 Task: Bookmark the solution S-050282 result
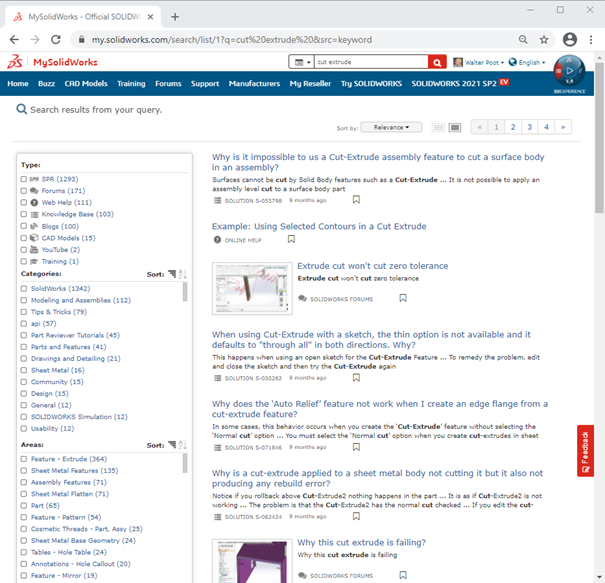pyautogui.click(x=356, y=377)
